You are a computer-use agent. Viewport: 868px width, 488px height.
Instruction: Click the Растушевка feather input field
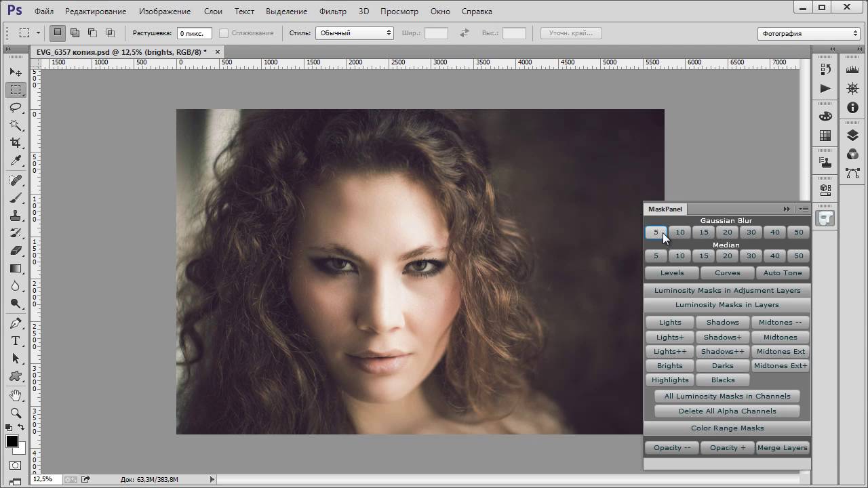click(x=195, y=33)
